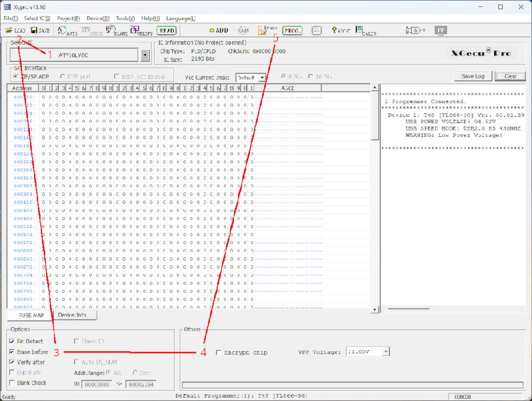Click the VERIFY toolbar icon

pyautogui.click(x=141, y=31)
